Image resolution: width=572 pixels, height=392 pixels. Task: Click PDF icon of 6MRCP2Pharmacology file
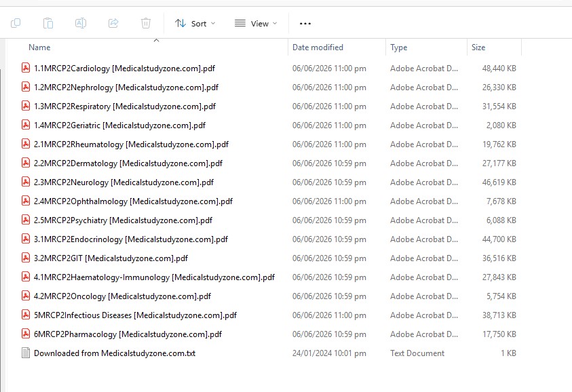pyautogui.click(x=26, y=333)
